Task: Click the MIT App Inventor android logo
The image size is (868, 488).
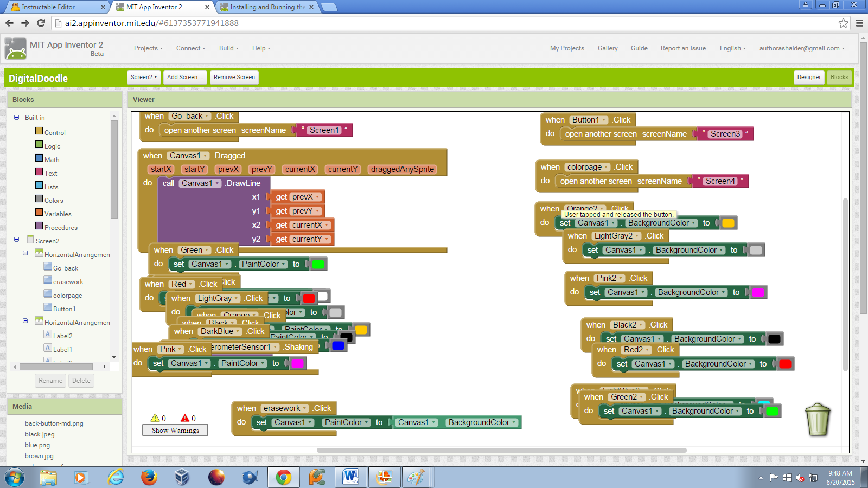Action: click(15, 49)
